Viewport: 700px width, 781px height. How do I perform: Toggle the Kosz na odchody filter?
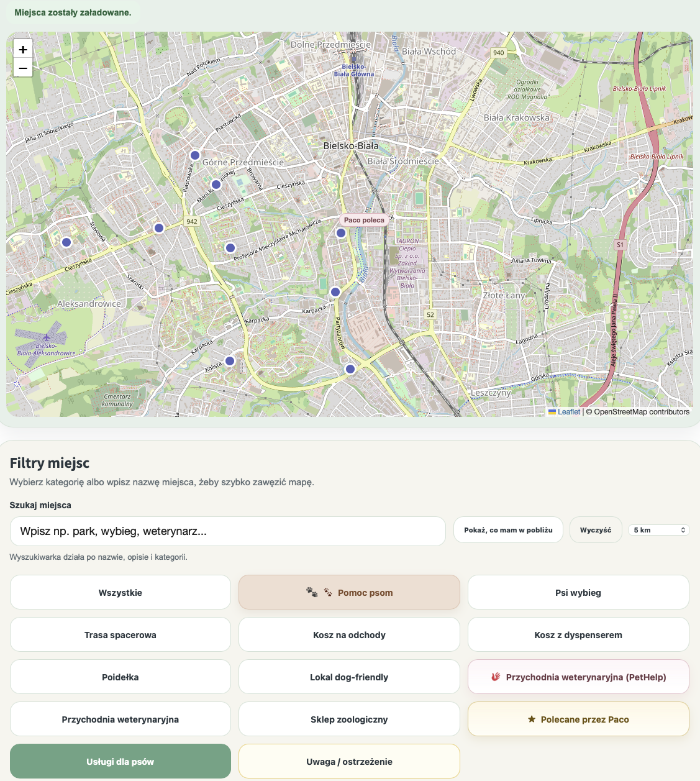349,635
